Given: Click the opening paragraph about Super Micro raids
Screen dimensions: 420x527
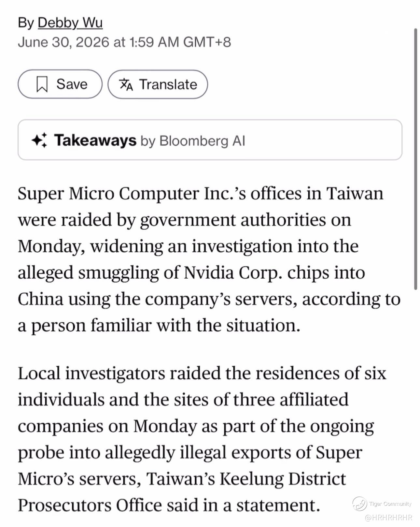Looking at the screenshot, I should coord(209,259).
